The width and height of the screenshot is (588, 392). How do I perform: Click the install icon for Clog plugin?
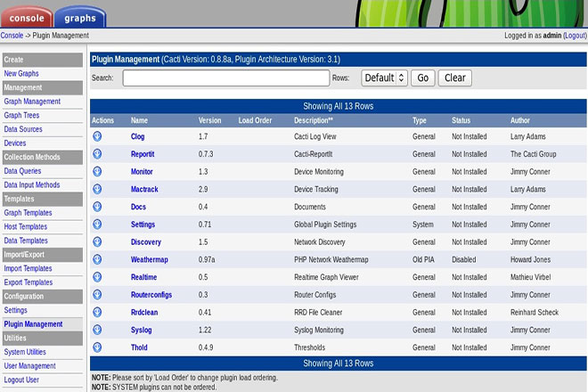[x=97, y=136]
